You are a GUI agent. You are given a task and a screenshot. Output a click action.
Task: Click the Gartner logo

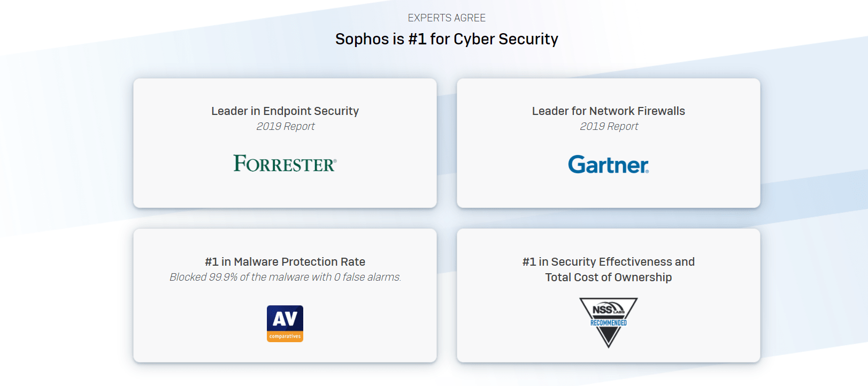coord(609,165)
